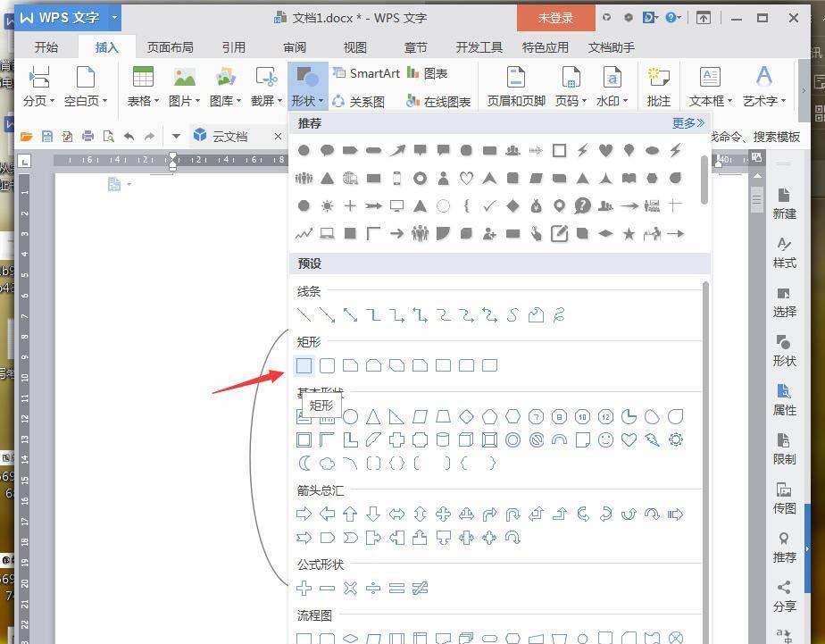Click the recommended shapes scrollbar
The width and height of the screenshot is (825, 644).
[x=704, y=180]
